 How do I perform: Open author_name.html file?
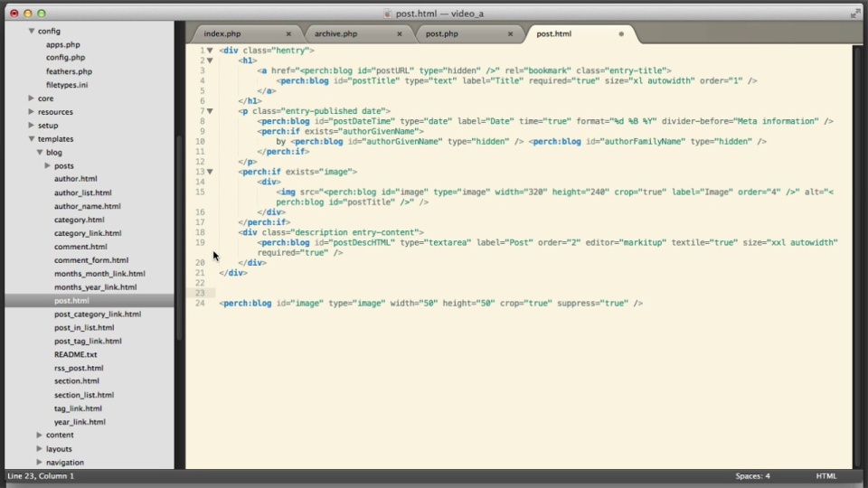88,206
